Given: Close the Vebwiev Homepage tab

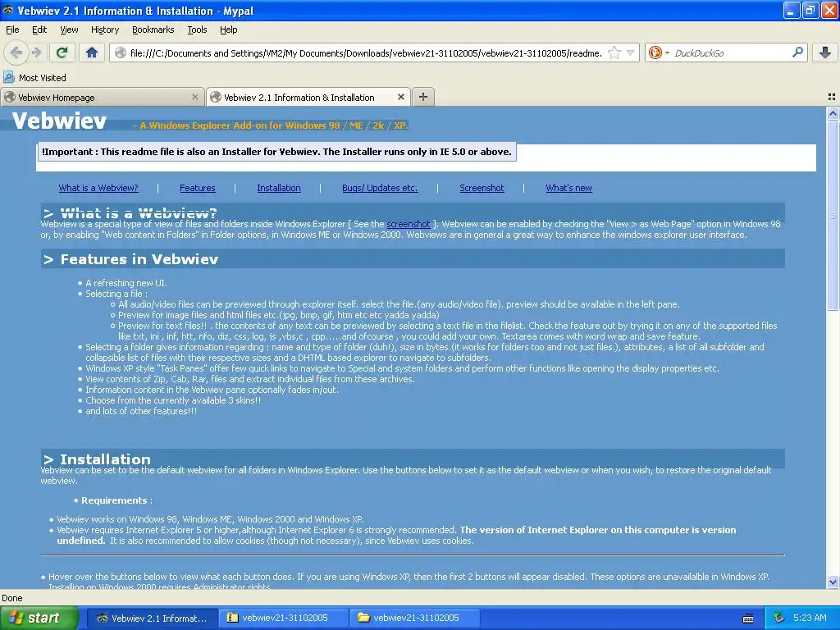Looking at the screenshot, I should point(195,97).
